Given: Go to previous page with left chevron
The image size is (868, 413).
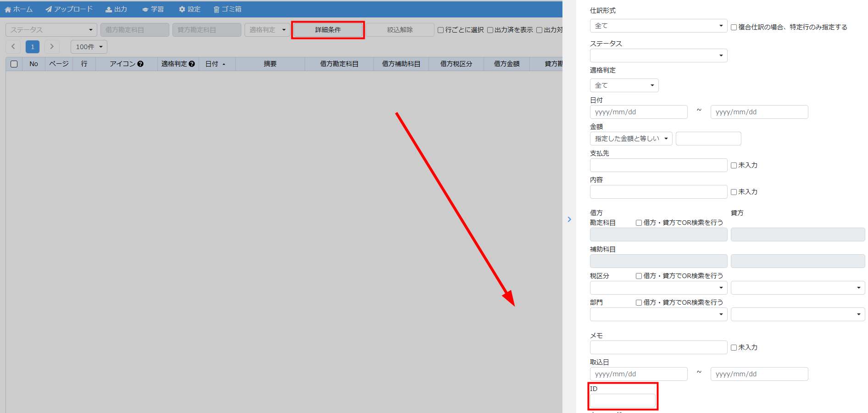Looking at the screenshot, I should [x=13, y=47].
